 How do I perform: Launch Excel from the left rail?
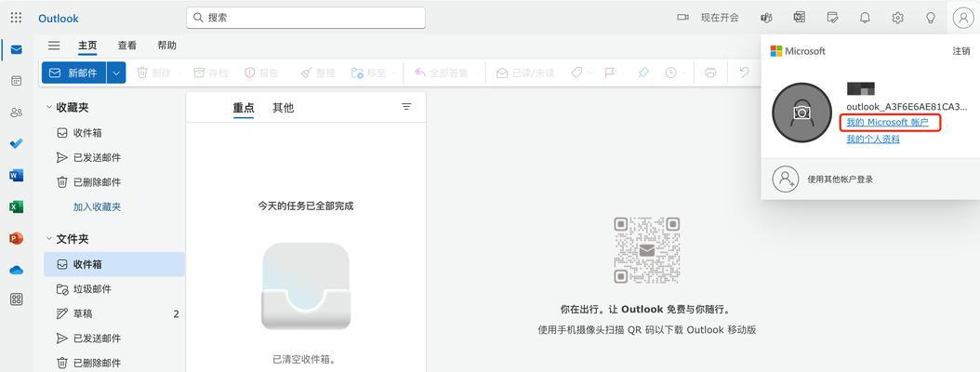click(x=16, y=207)
